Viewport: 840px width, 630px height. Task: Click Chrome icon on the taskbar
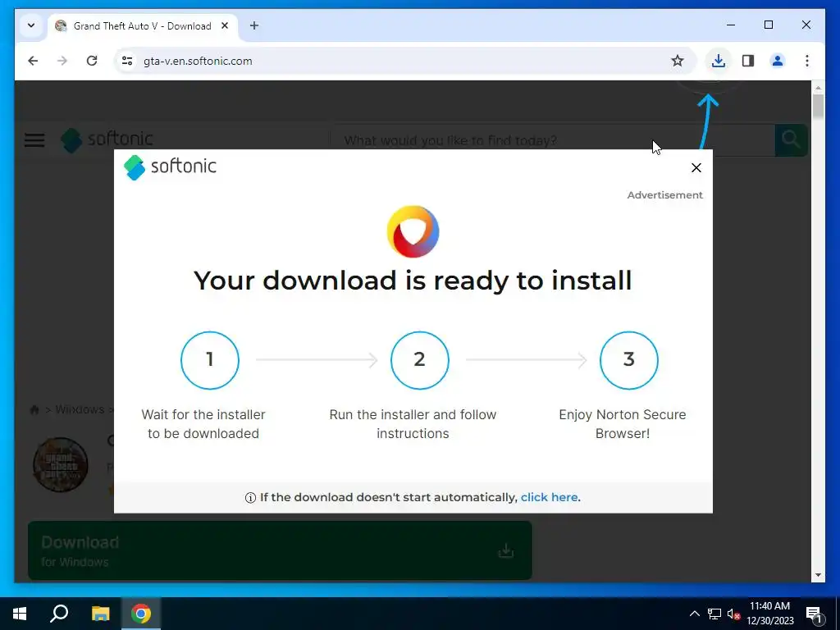click(141, 614)
